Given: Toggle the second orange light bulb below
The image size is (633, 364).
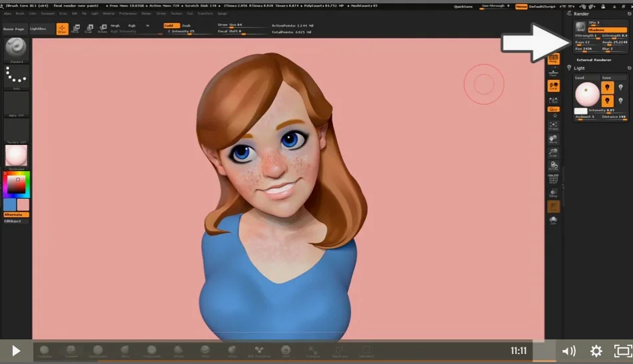Looking at the screenshot, I should click(x=607, y=100).
